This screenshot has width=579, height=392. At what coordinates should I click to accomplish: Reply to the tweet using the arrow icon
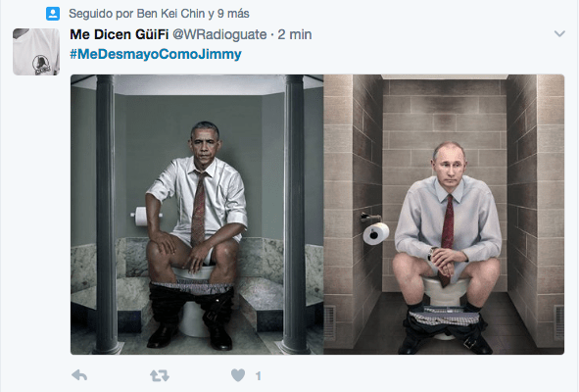point(79,375)
